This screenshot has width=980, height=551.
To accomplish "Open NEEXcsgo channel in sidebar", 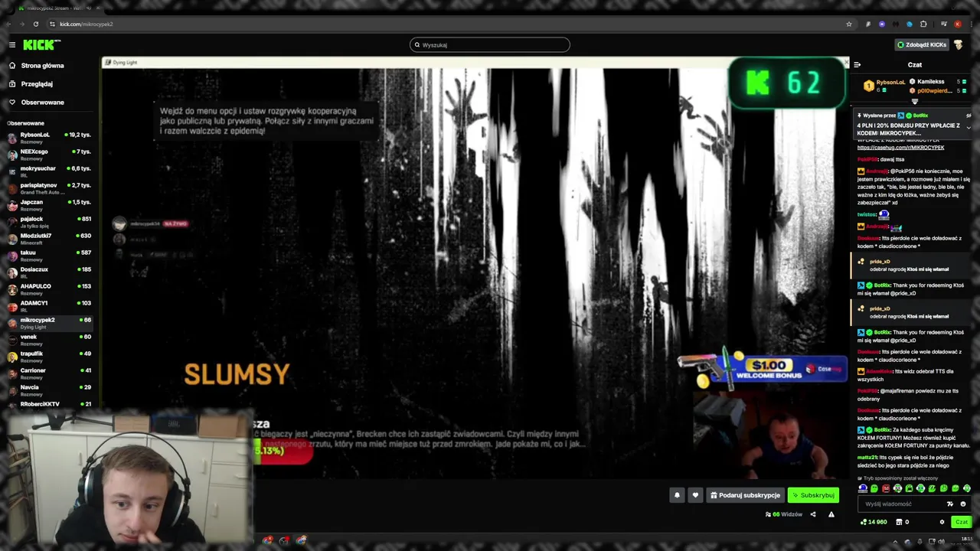I will [x=49, y=155].
